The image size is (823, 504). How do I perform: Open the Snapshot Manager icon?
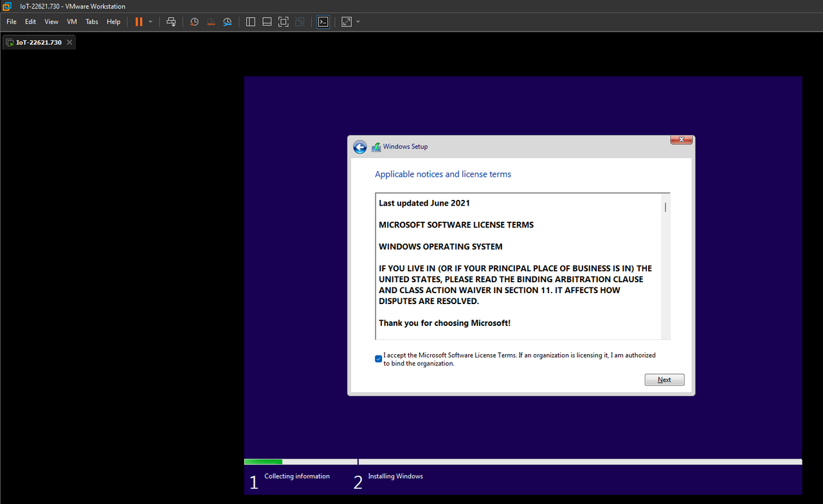tap(228, 22)
